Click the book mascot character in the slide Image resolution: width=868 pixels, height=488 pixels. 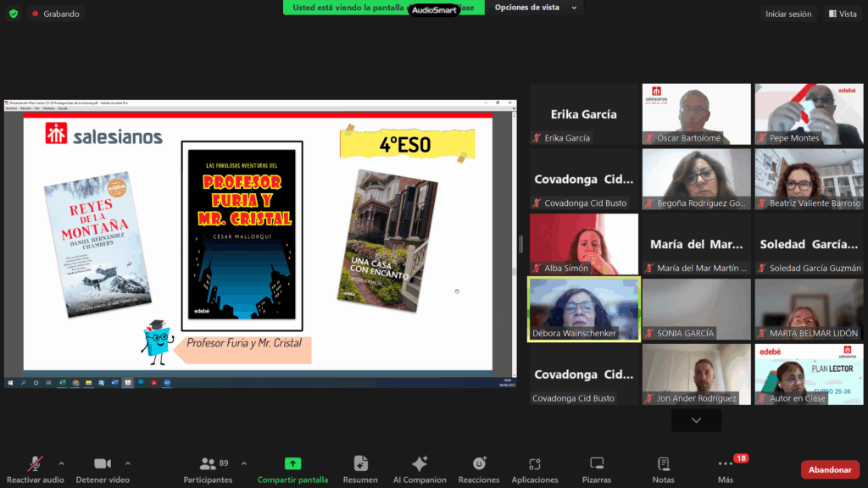click(157, 342)
